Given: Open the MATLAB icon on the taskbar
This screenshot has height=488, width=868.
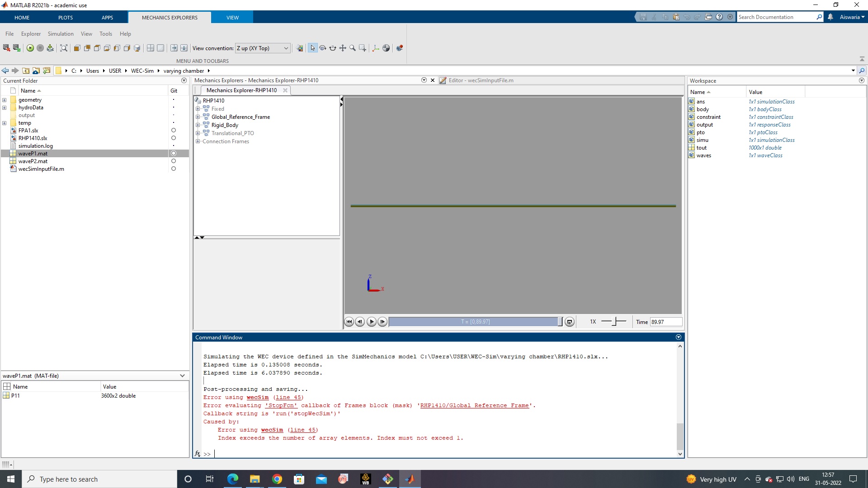Looking at the screenshot, I should pos(410,479).
